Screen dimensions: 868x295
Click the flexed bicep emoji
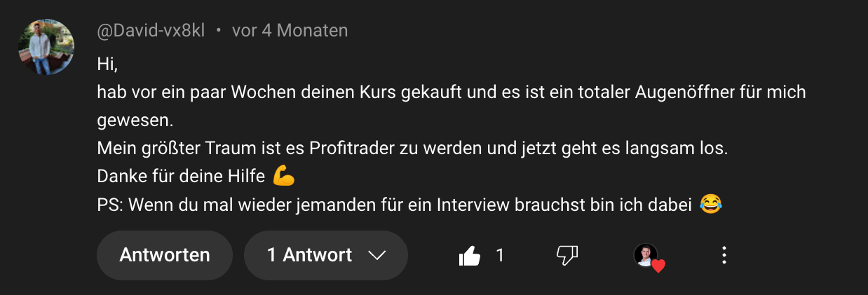pyautogui.click(x=284, y=176)
